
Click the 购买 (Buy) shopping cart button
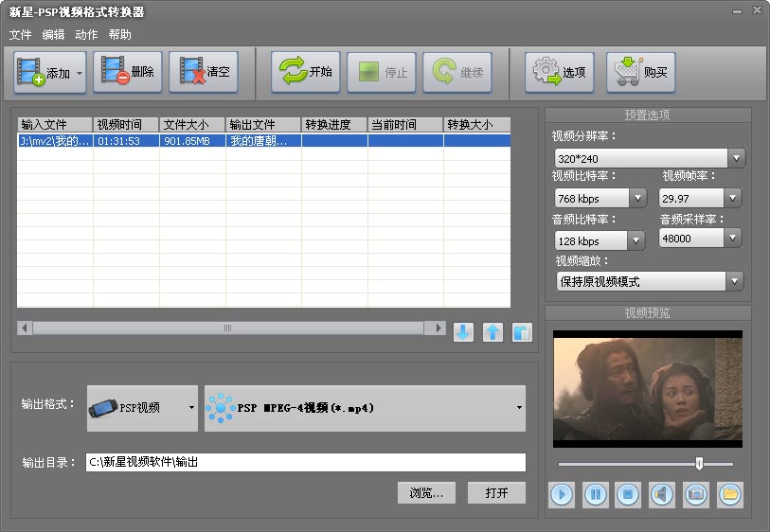point(641,72)
